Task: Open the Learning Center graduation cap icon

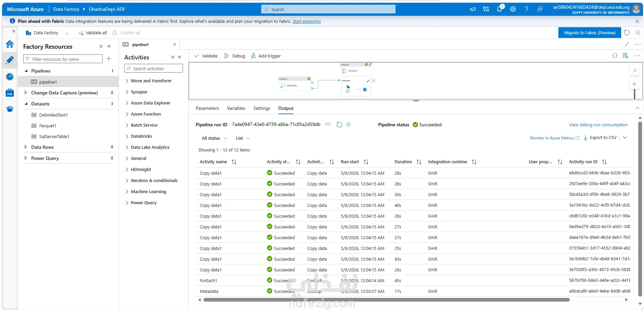Action: coord(10,109)
